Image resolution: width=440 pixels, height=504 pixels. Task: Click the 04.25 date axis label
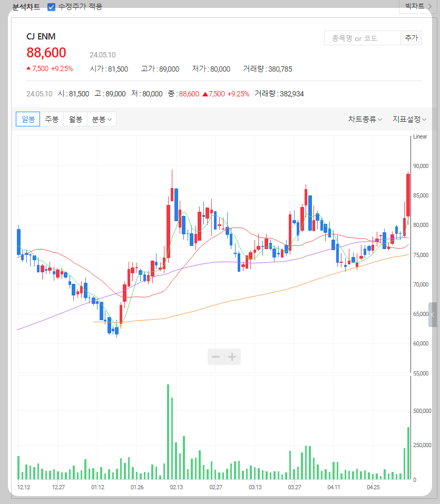373,487
